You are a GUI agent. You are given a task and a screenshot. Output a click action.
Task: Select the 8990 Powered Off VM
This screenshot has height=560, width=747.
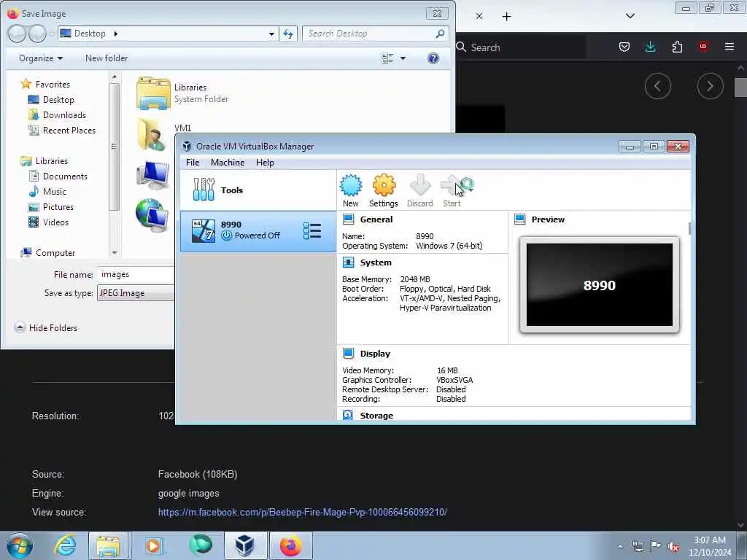258,231
